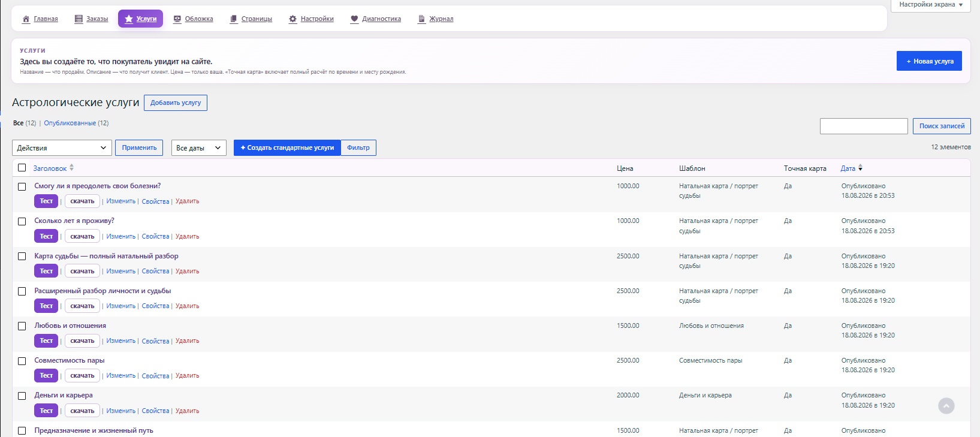Screen dimensions: 980x437
Task: Check the row 'Смогу ли я преодолеть свои болезни?'
Action: pyautogui.click(x=22, y=186)
